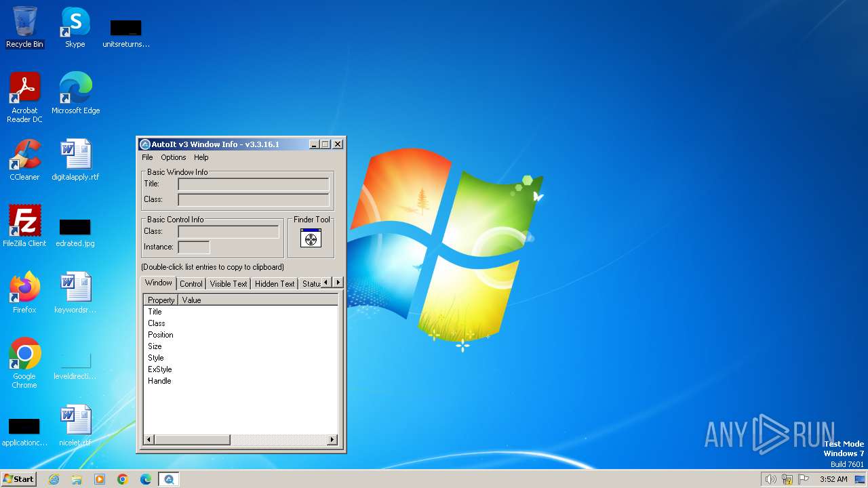This screenshot has width=868, height=488.
Task: Click the horizontal scrollbar left arrow
Action: coord(149,440)
